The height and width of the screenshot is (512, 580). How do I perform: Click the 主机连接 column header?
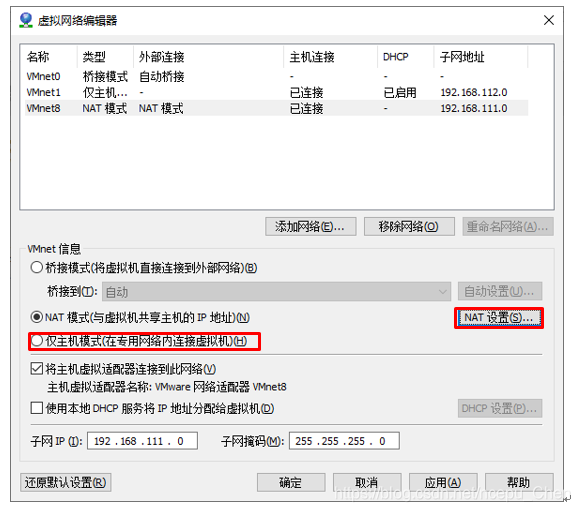click(331, 57)
